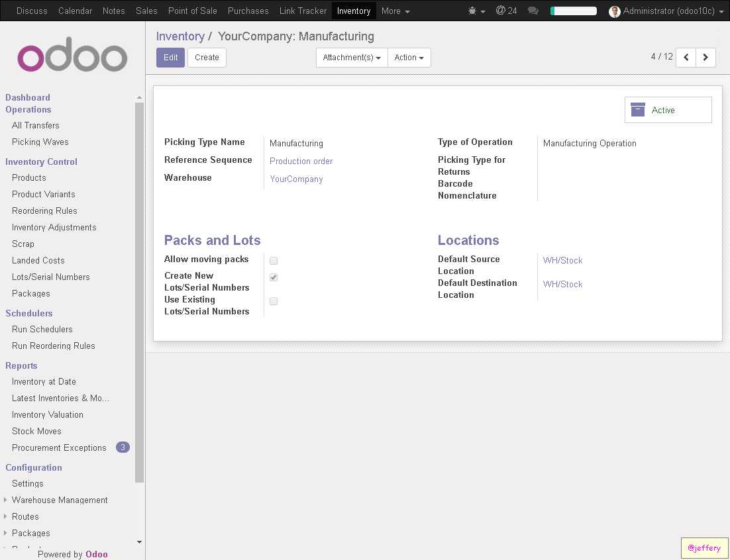730x560 pixels.
Task: Open Run Reordering Rules in sidebar
Action: click(53, 346)
